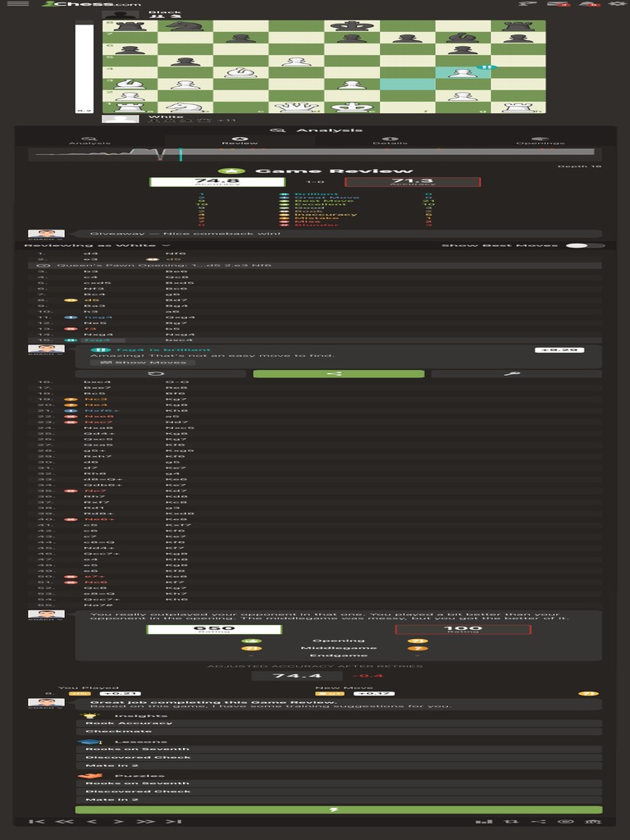Switch to the Analysis tab

pyautogui.click(x=90, y=140)
